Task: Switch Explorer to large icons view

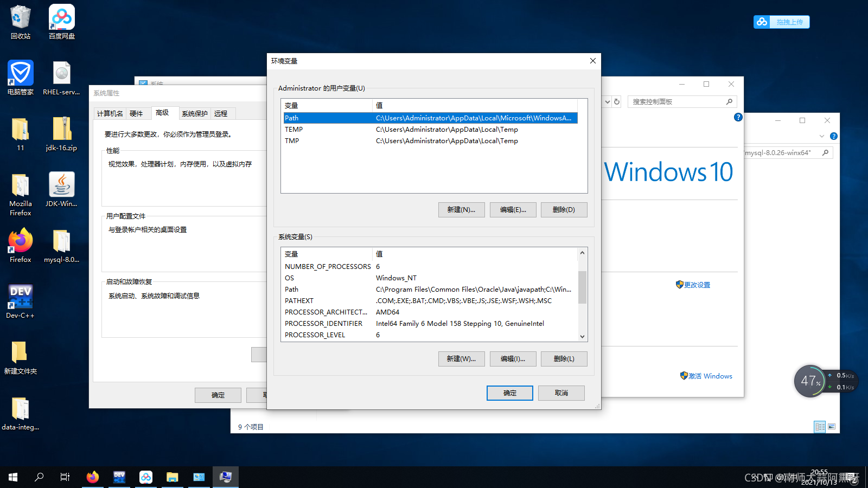Action: tap(832, 427)
